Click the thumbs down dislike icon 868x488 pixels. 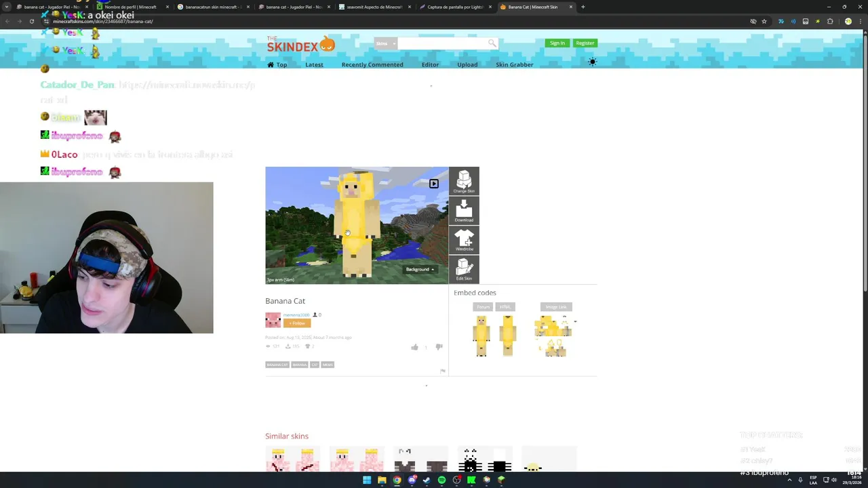tap(439, 347)
